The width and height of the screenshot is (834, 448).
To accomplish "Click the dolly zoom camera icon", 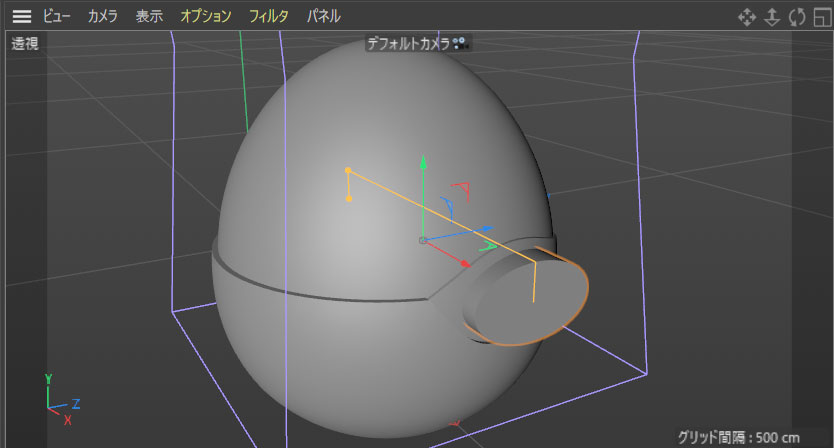I will (771, 17).
